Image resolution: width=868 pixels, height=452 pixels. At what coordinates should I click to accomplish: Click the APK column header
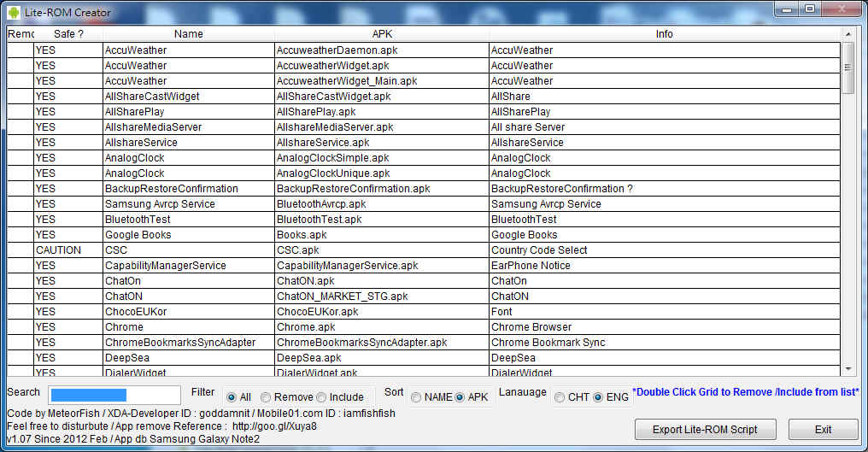pos(382,34)
